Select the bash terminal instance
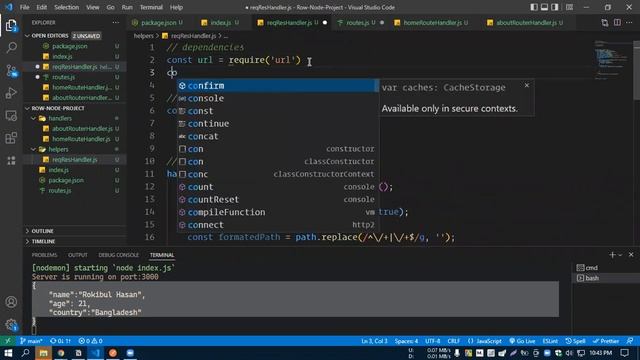Screen dimensions: 640x360 [x=605, y=278]
